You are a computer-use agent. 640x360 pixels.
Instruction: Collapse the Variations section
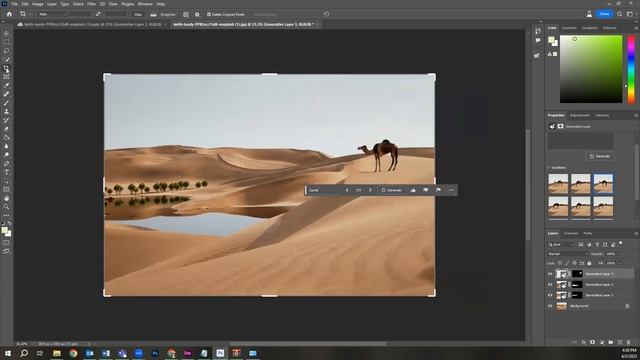pyautogui.click(x=549, y=168)
